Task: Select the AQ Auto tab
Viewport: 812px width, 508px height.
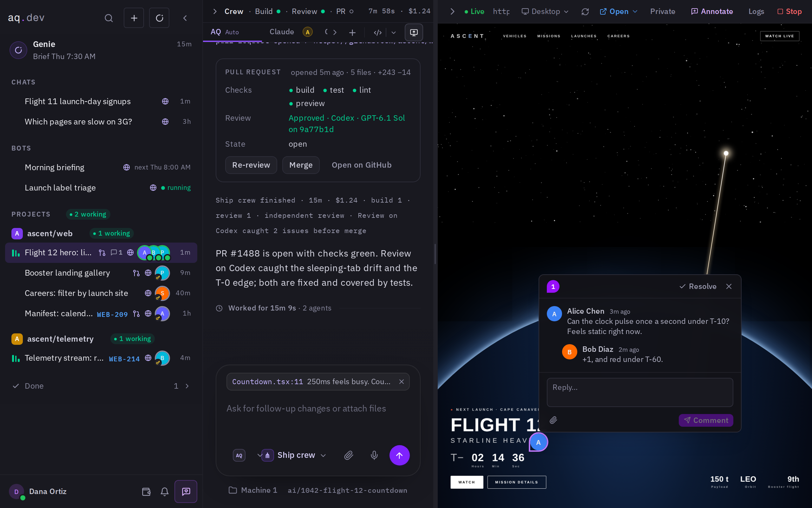Action: 232,32
